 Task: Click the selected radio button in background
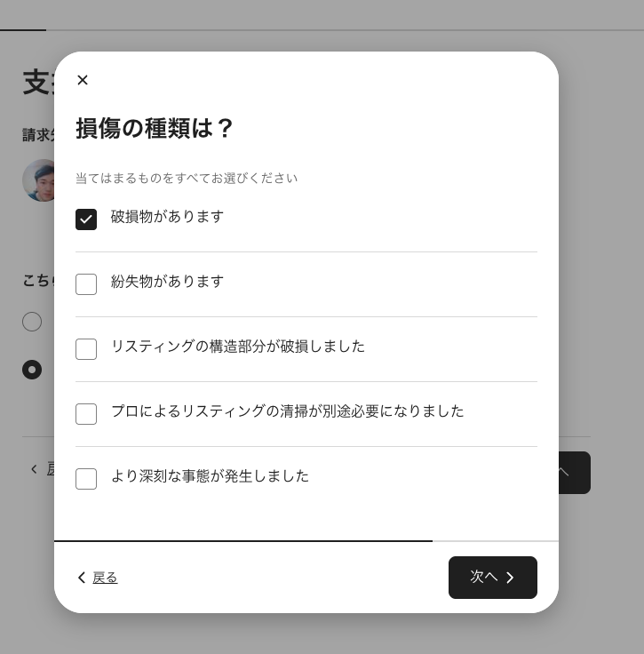[x=32, y=370]
